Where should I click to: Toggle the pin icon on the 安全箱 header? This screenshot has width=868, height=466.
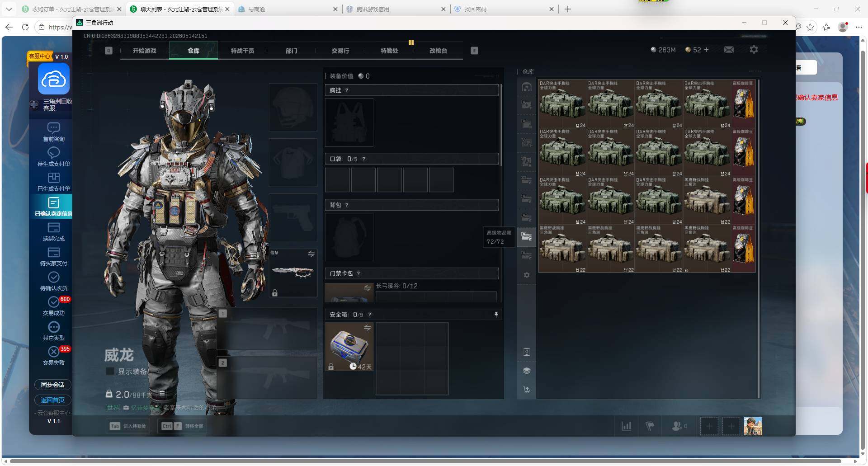[496, 315]
